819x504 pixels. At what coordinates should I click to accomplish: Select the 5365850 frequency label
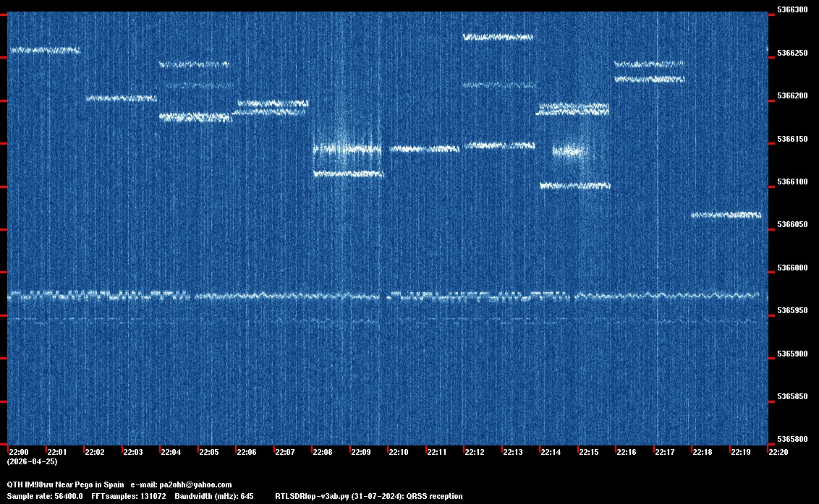[x=792, y=397]
